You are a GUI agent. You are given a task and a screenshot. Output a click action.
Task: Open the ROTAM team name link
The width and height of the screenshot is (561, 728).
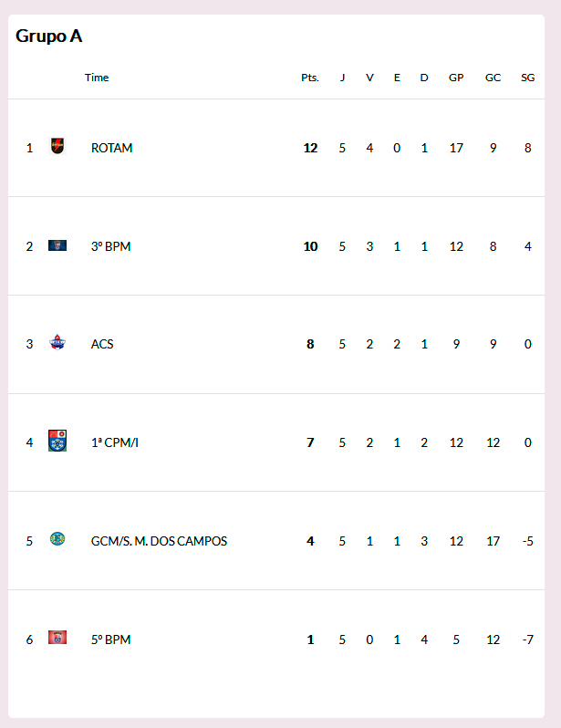coord(111,148)
